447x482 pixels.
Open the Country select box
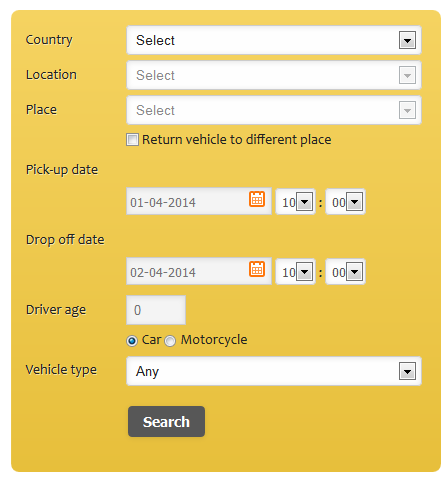[x=274, y=40]
